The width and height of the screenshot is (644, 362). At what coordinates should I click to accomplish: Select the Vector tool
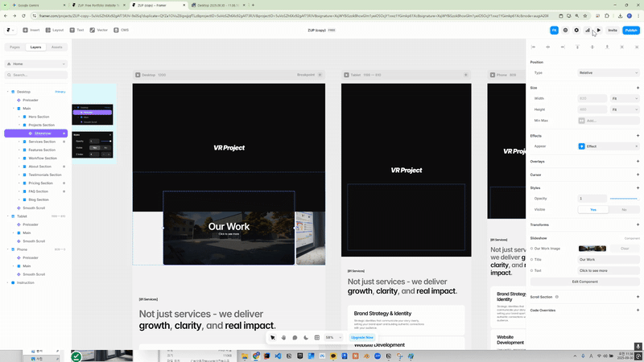tap(99, 30)
